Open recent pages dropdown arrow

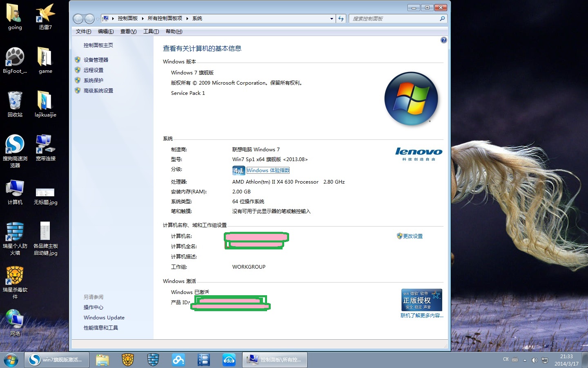98,19
